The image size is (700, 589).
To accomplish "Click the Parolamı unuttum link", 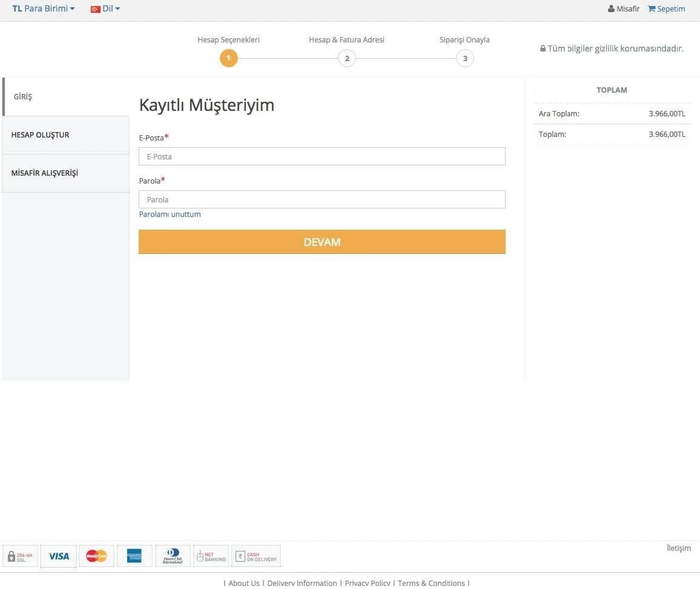I will pos(170,214).
